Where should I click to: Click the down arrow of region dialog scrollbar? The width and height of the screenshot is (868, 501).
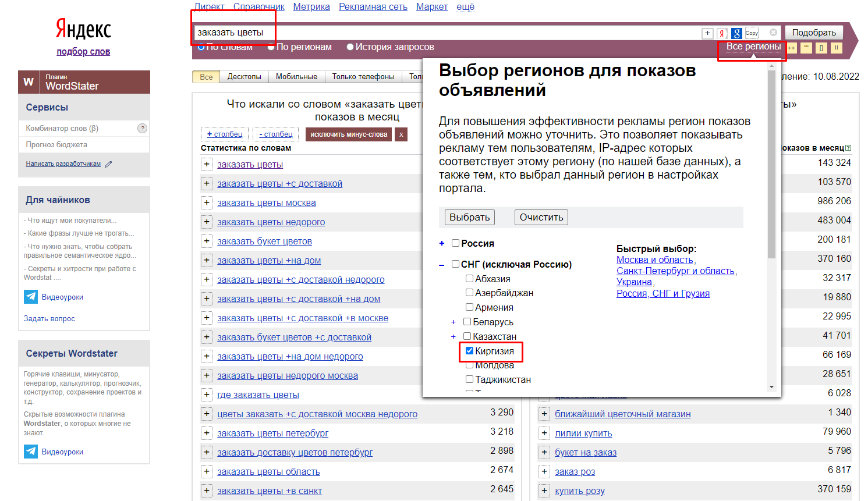[771, 387]
